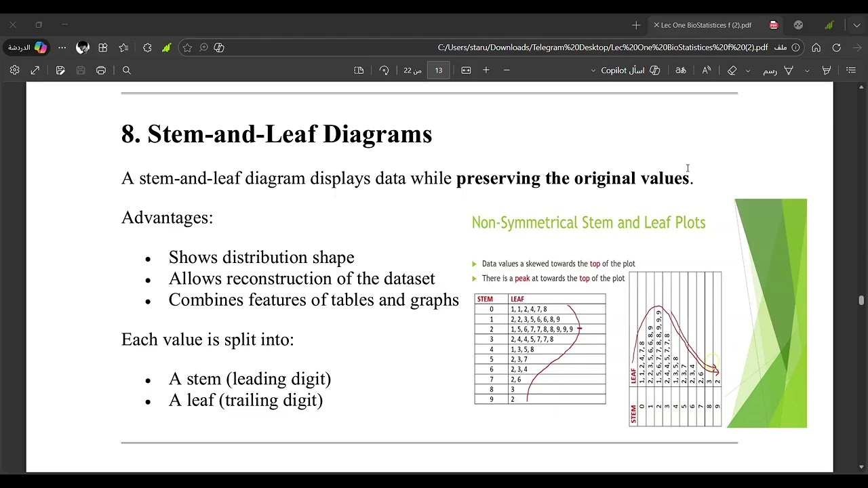The height and width of the screenshot is (488, 868).
Task: Click the text 'preserving the original values'
Action: pyautogui.click(x=572, y=178)
